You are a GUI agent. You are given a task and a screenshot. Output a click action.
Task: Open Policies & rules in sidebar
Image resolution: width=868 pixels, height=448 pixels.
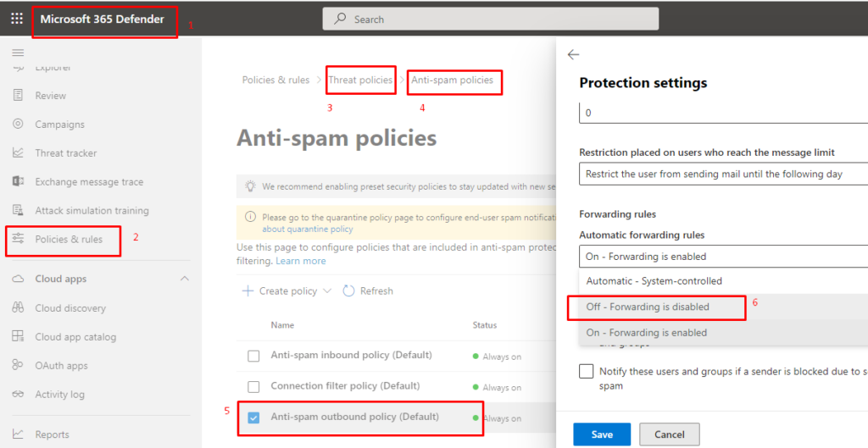tap(69, 240)
